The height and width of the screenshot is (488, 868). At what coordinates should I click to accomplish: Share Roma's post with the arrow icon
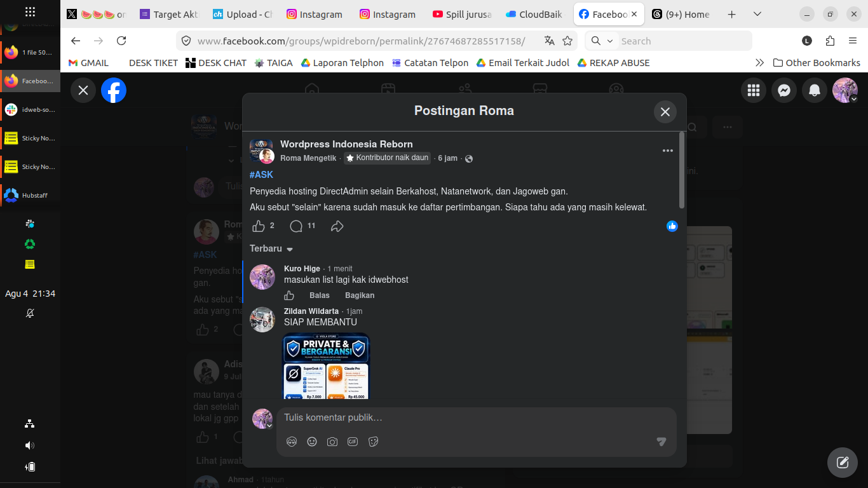(x=337, y=226)
